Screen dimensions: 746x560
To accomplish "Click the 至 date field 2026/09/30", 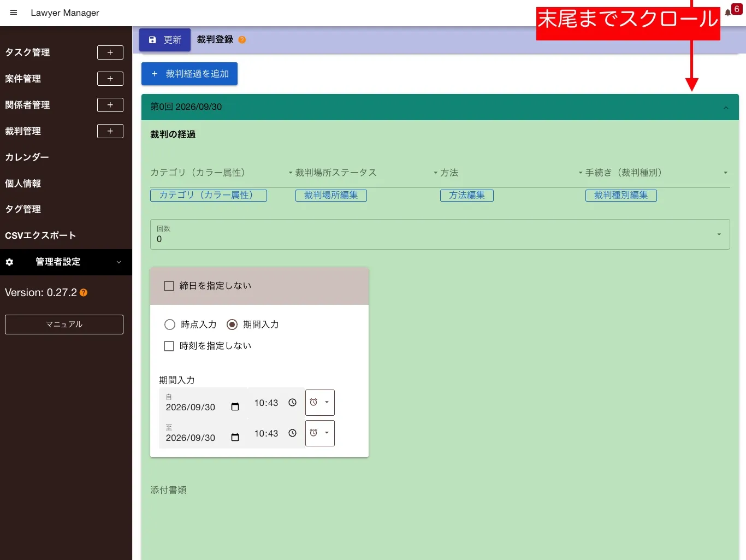I will coord(203,434).
